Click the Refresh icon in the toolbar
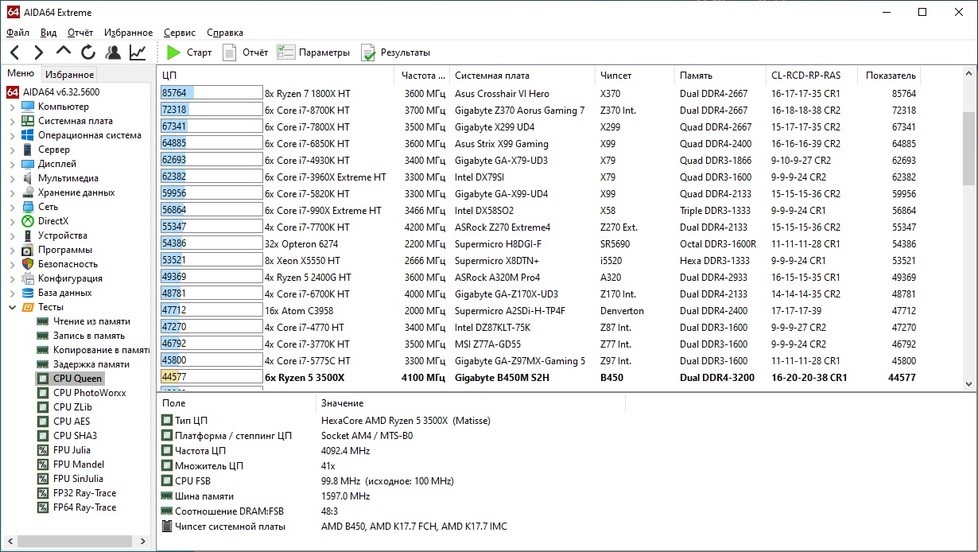This screenshot has width=978, height=552. click(88, 52)
